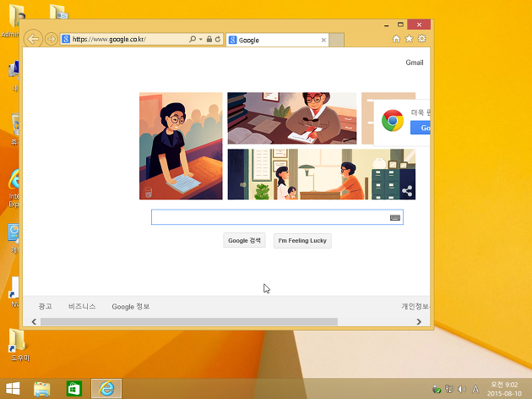The width and height of the screenshot is (532, 399).
Task: Close the Google tab
Action: (x=323, y=40)
